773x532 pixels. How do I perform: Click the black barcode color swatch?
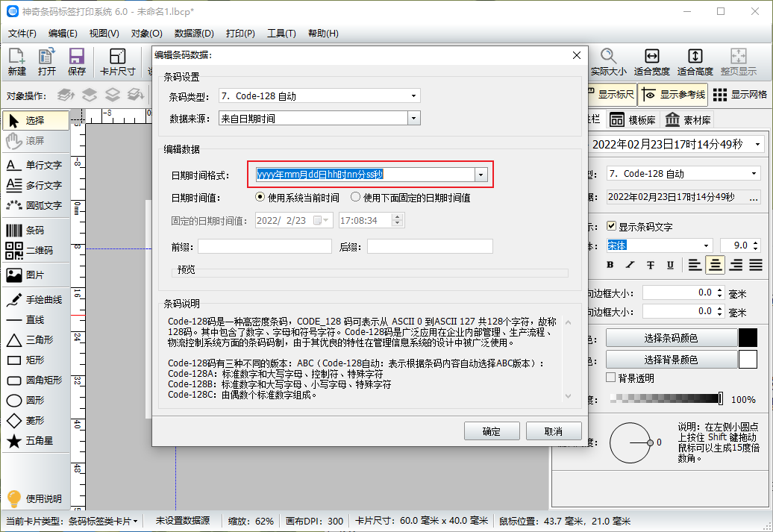(x=748, y=338)
